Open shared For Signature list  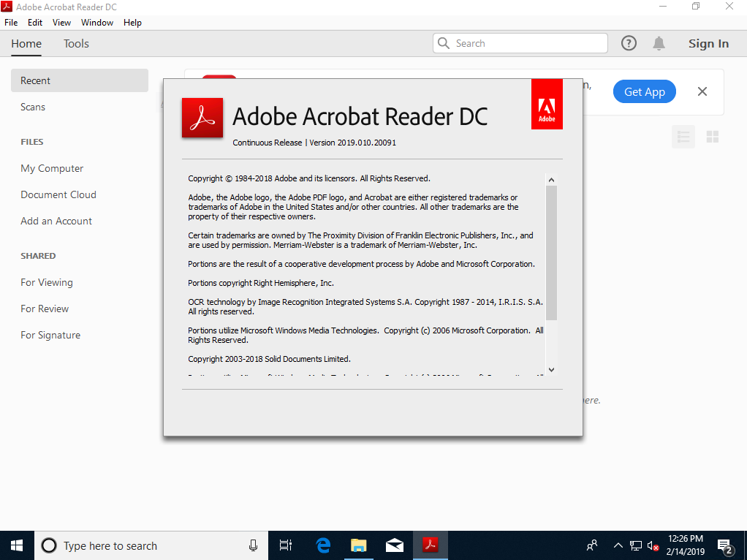click(50, 335)
